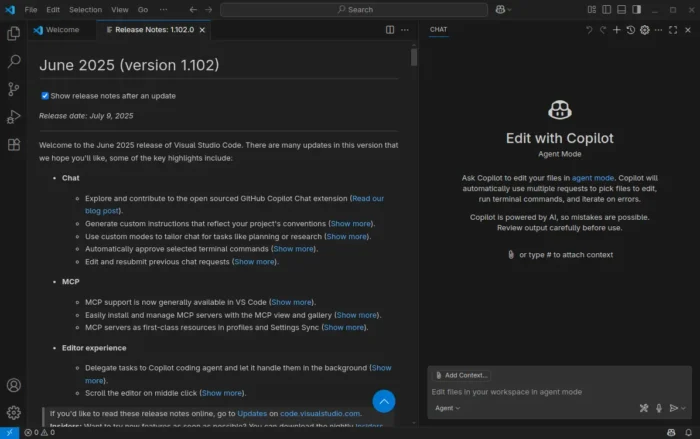This screenshot has height=439, width=700.
Task: Click the chat message input field
Action: [540, 391]
